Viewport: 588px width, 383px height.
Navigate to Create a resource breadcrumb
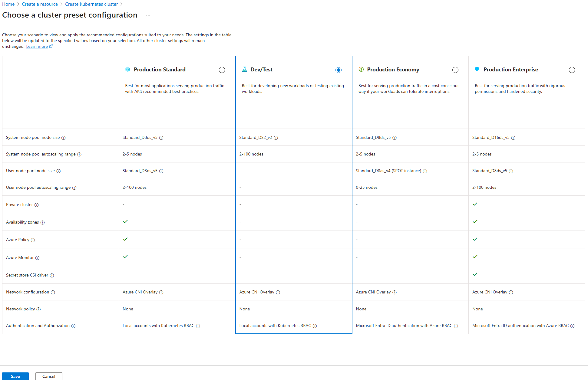click(40, 4)
